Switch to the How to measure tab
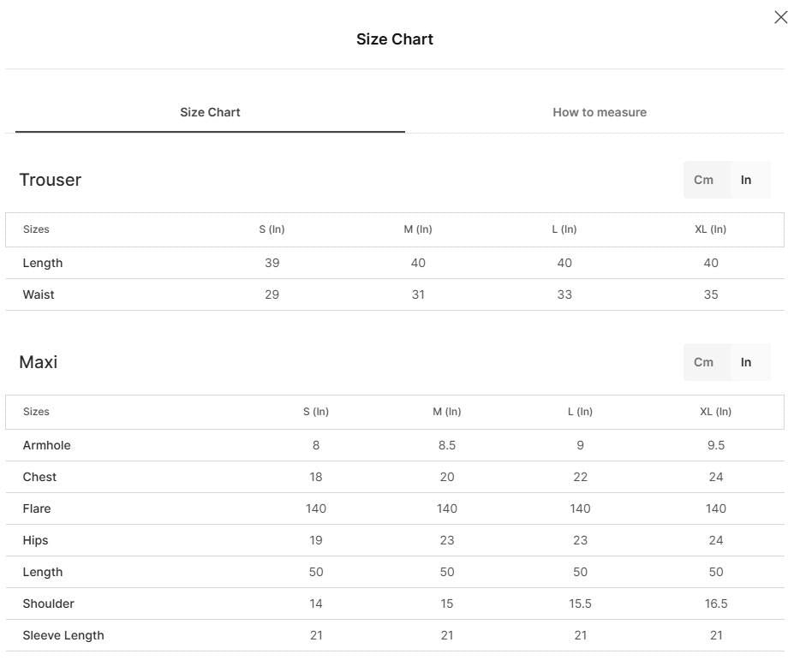The image size is (794, 672). point(600,112)
